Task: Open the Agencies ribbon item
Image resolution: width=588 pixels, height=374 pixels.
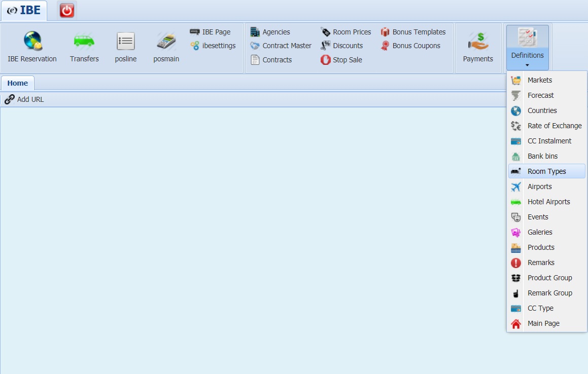Action: [x=270, y=32]
